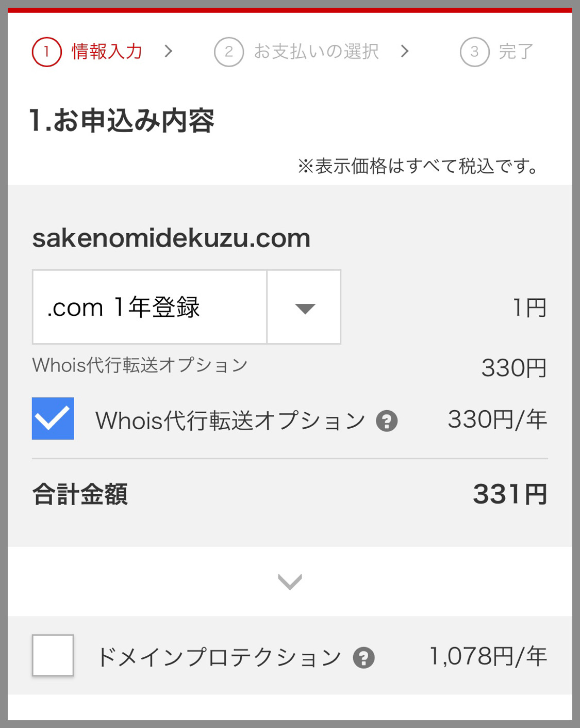Screen dimensions: 580x728
Task: Click the sakenomidekuzu.com domain name
Action: (x=171, y=238)
